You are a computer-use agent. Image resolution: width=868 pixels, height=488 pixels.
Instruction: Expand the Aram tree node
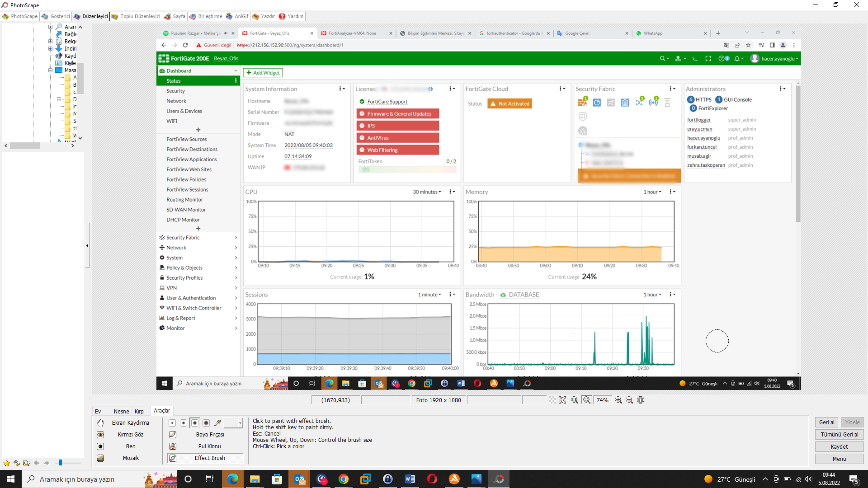click(50, 27)
